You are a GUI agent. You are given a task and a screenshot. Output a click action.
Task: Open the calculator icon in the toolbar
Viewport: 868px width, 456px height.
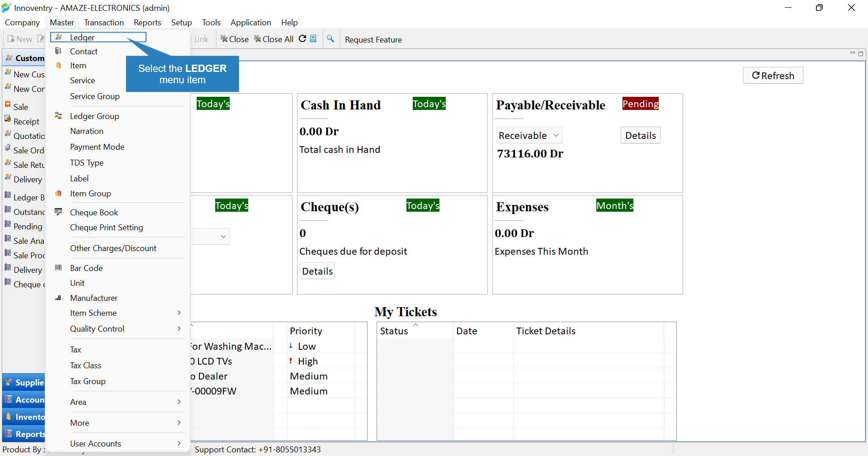[313, 39]
